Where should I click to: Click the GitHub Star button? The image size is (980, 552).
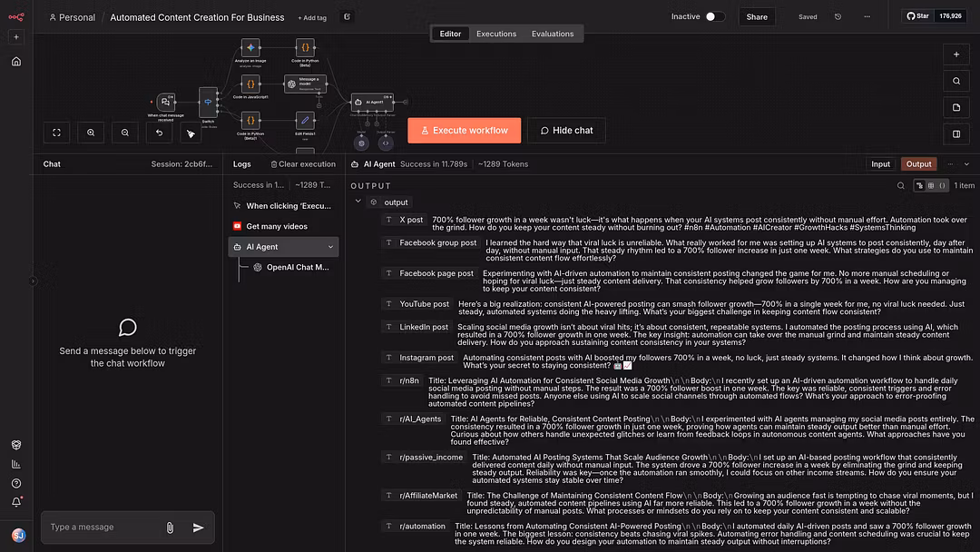click(x=917, y=16)
